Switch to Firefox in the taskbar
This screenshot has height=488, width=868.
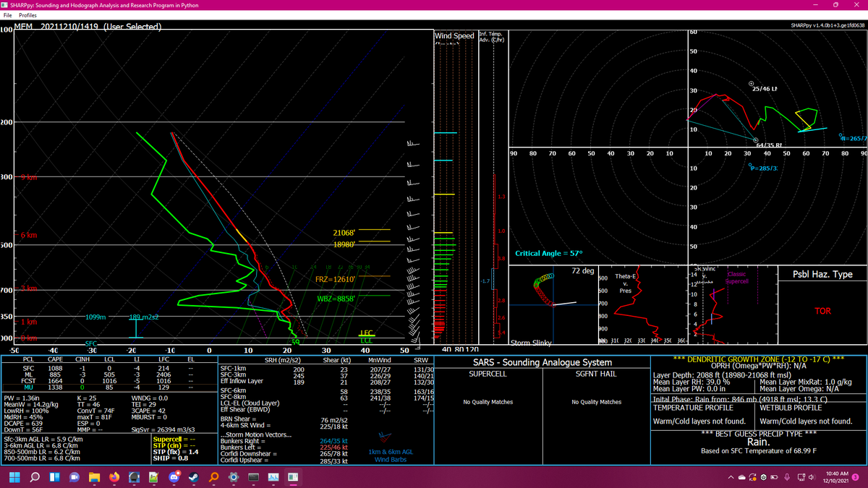(x=114, y=477)
